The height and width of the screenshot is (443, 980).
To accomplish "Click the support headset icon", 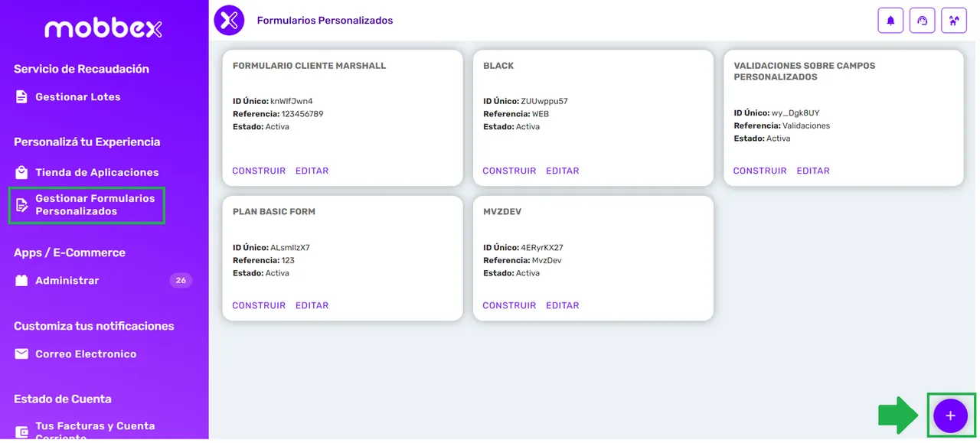I will click(922, 20).
